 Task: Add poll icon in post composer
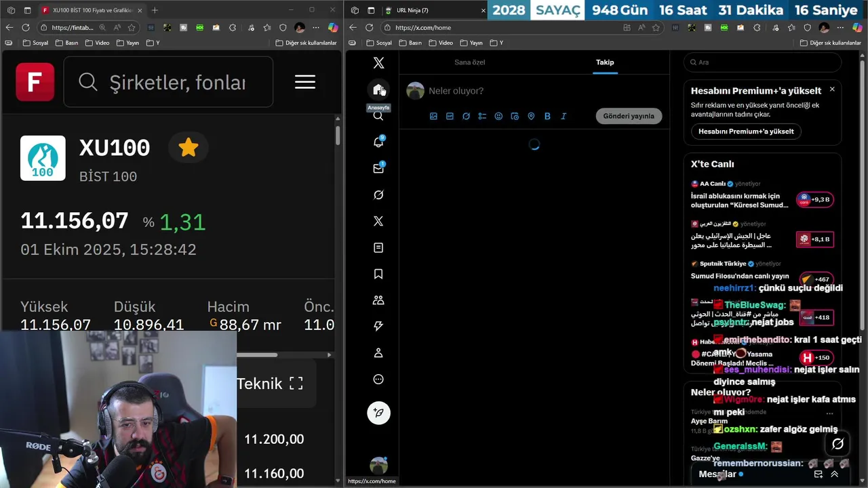coord(482,116)
